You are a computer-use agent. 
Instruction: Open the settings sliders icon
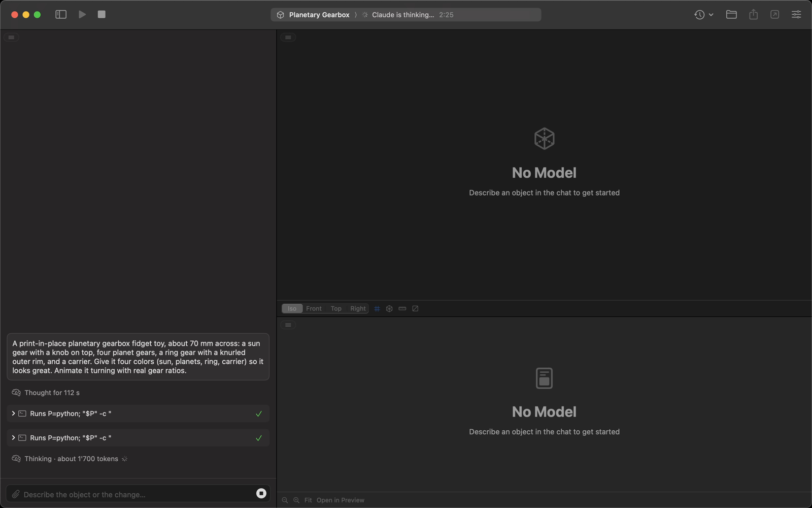(796, 14)
